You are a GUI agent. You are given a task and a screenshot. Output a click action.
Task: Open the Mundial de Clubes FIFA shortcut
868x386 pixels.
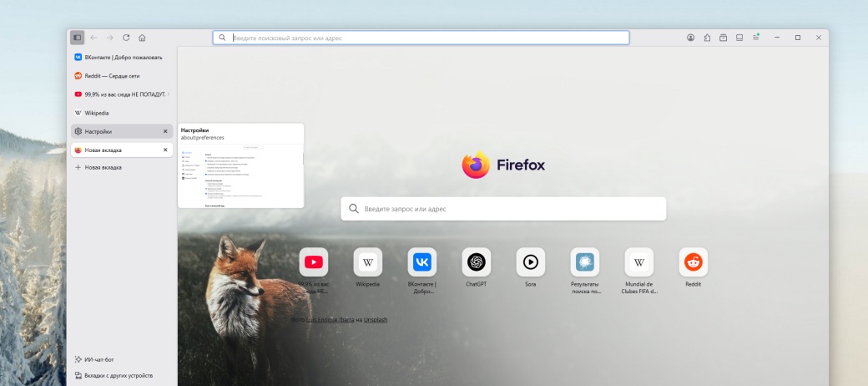coord(639,262)
